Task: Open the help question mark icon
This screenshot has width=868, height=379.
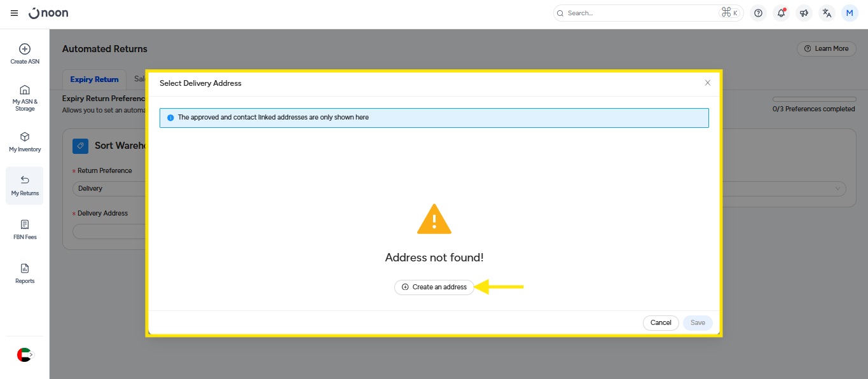Action: (x=758, y=13)
